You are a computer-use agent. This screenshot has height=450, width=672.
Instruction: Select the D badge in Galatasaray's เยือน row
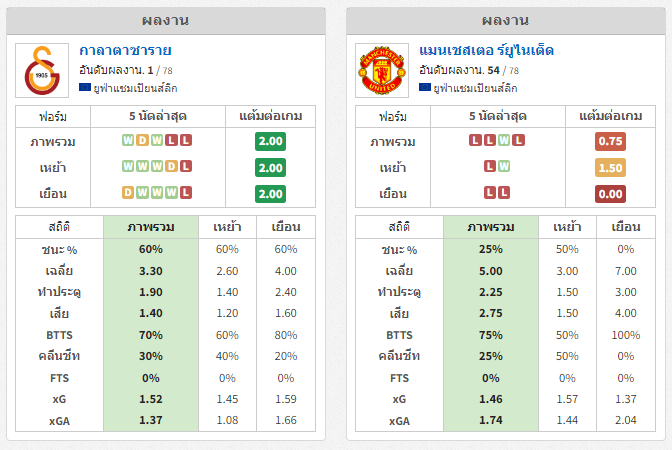tap(128, 192)
